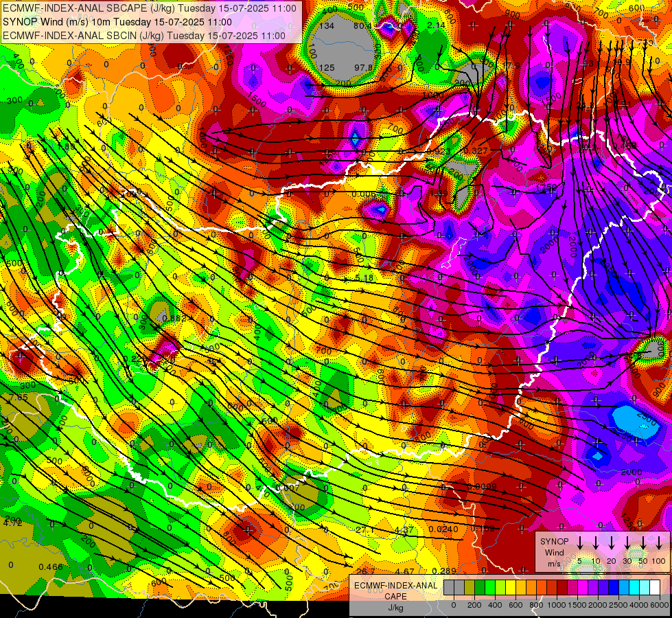The image size is (672, 618).
Task: Click the '7.65' value at left edge
Action: 19,397
